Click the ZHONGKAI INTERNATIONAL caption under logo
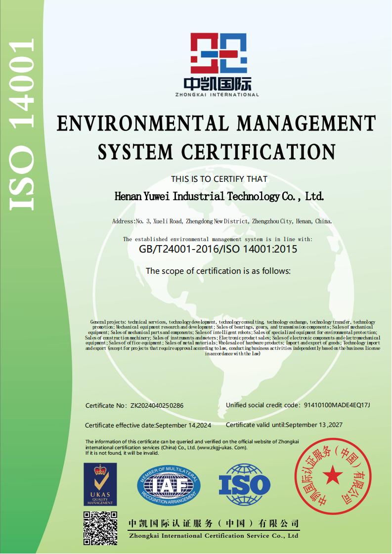Screen dimensions: 392x554 (x=218, y=95)
